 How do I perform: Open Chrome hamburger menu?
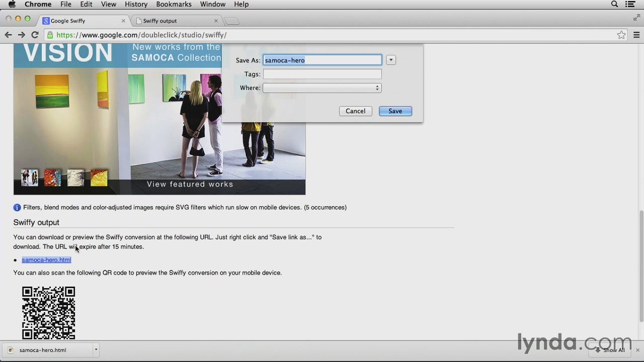coord(636,35)
